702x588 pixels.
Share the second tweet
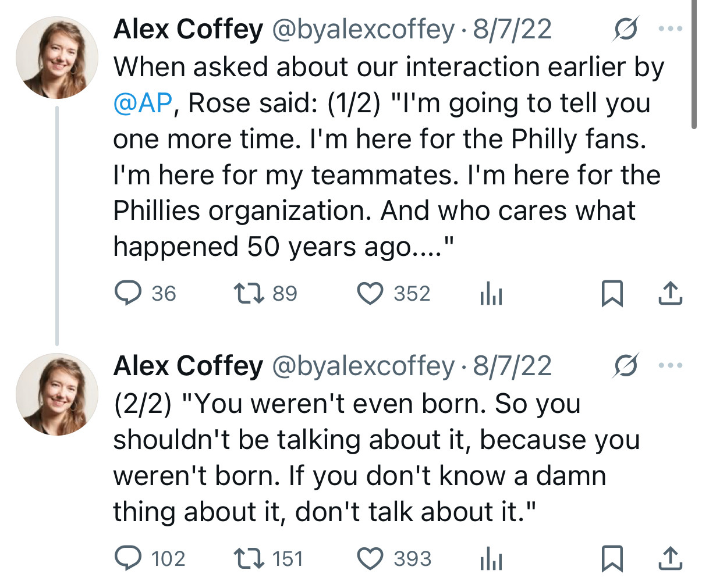(670, 558)
